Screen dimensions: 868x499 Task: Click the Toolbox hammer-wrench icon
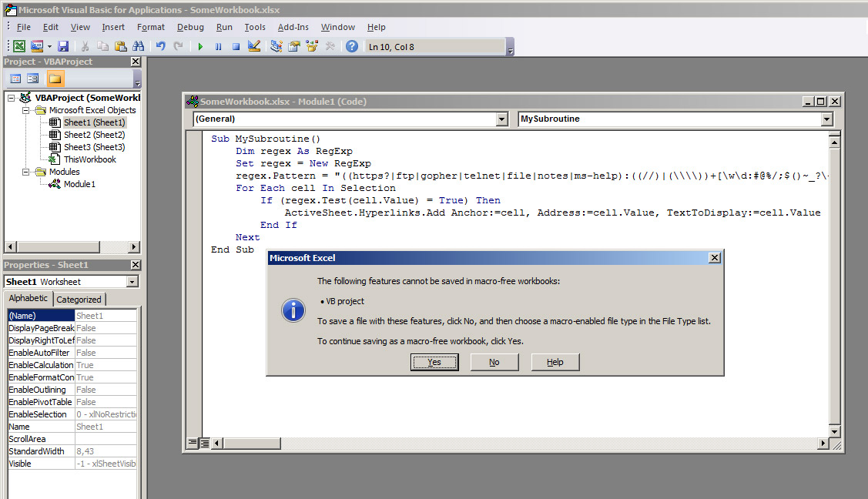pos(330,46)
